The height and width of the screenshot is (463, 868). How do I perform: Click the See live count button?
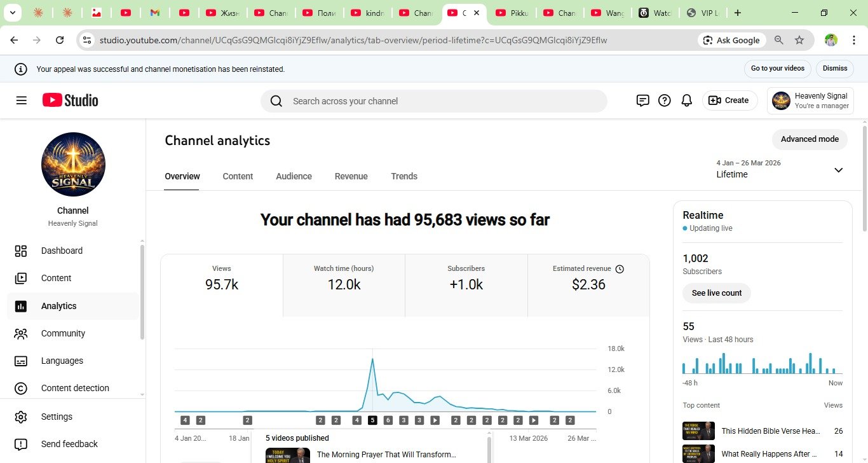(x=716, y=293)
